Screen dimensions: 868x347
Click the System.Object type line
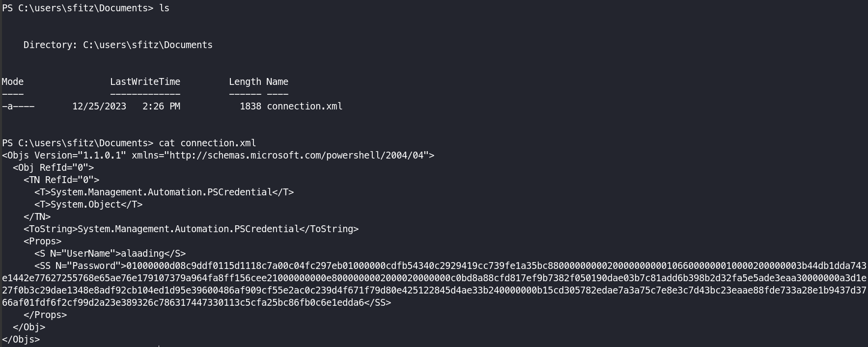88,205
